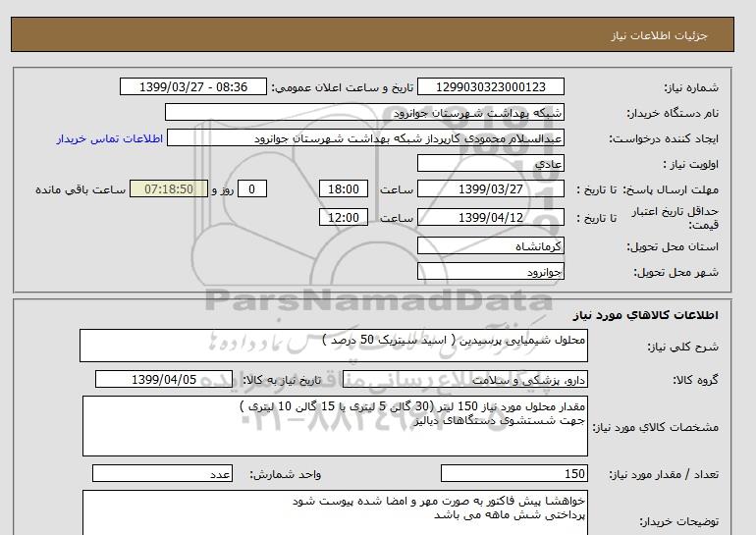Image resolution: width=756 pixels, height=535 pixels.
Task: Select the header title جزئیات اطلاعات نیاز
Action: click(x=659, y=35)
